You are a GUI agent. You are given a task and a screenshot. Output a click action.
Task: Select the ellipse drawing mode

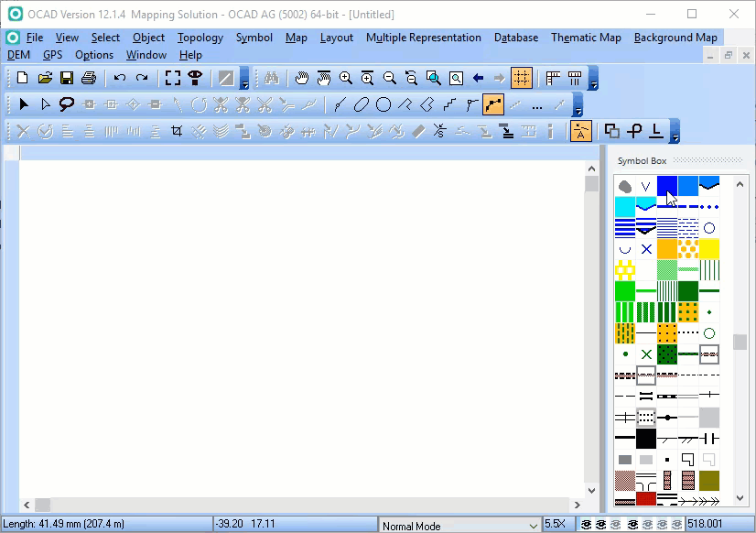[362, 104]
